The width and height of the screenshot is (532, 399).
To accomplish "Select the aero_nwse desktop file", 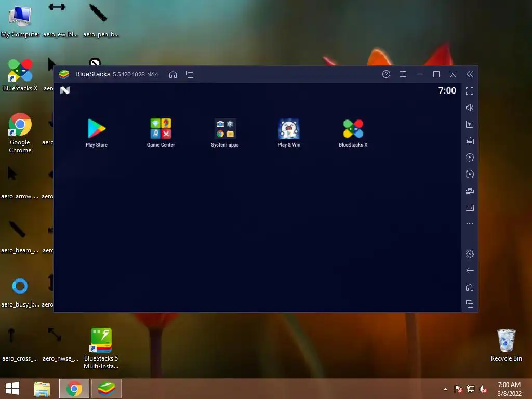I will tap(60, 345).
